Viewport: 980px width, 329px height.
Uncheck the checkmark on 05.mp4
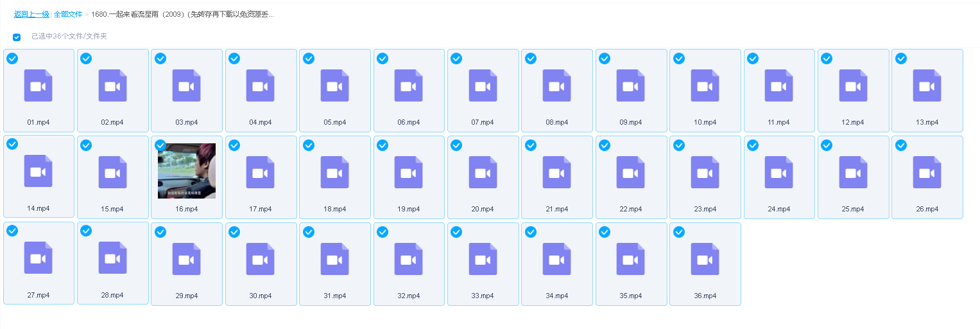point(309,58)
